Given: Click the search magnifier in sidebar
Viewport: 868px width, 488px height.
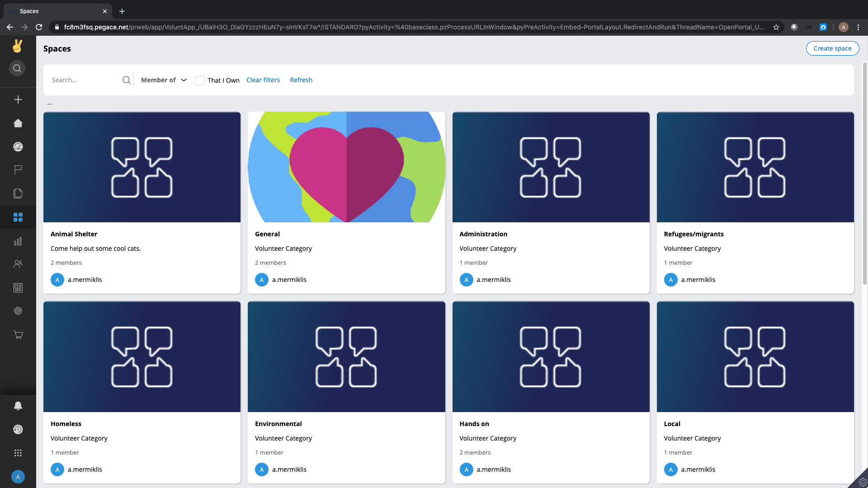Looking at the screenshot, I should coord(17,68).
